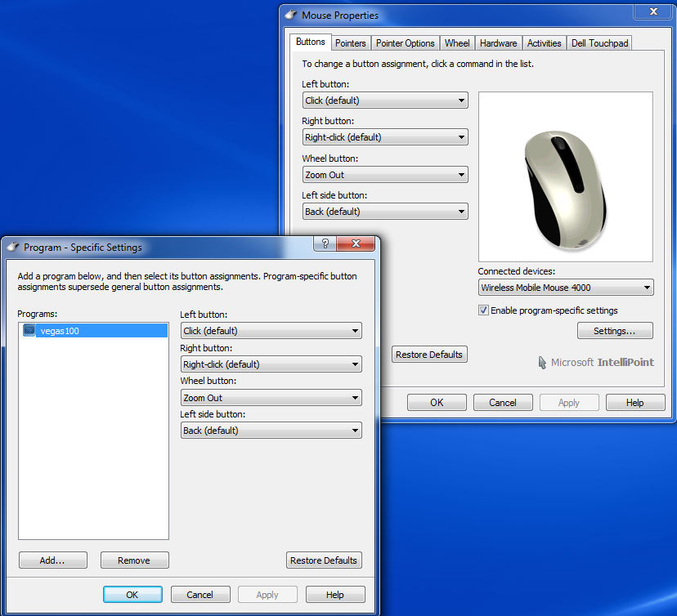The height and width of the screenshot is (616, 677).
Task: Click the vegas100 program icon in list
Action: coord(29,331)
